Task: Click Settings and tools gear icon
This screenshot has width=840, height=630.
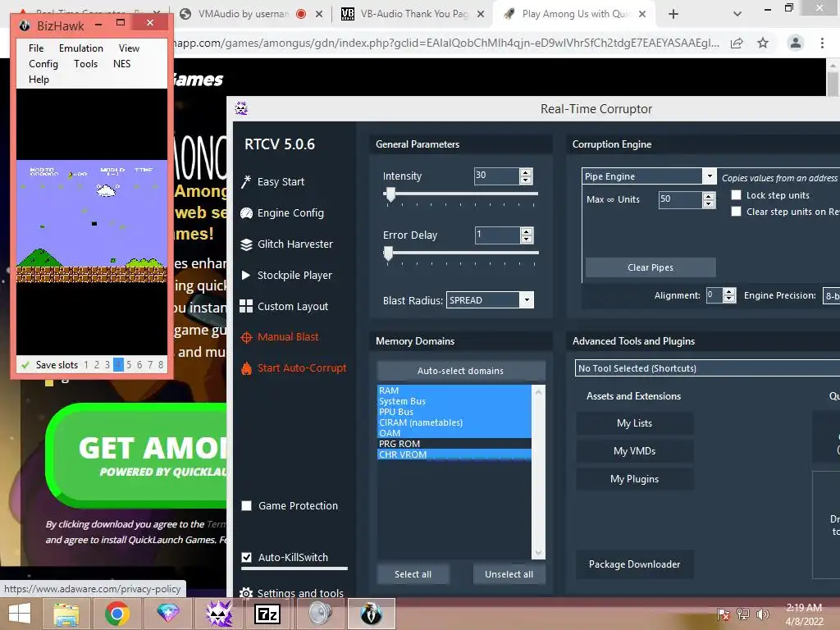Action: tap(246, 593)
